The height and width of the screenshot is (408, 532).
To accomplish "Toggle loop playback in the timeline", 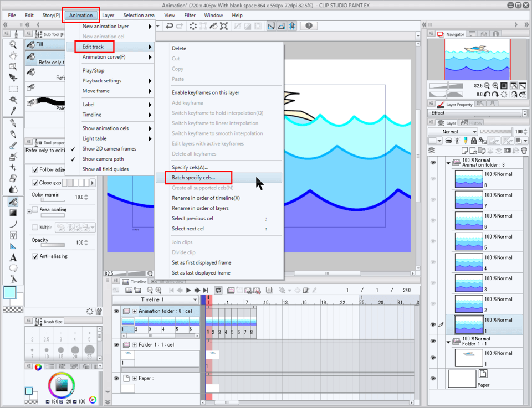I will (218, 290).
